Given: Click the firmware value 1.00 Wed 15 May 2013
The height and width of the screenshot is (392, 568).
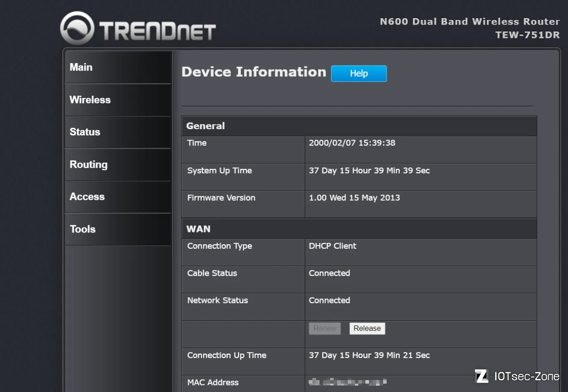Looking at the screenshot, I should click(x=354, y=198).
